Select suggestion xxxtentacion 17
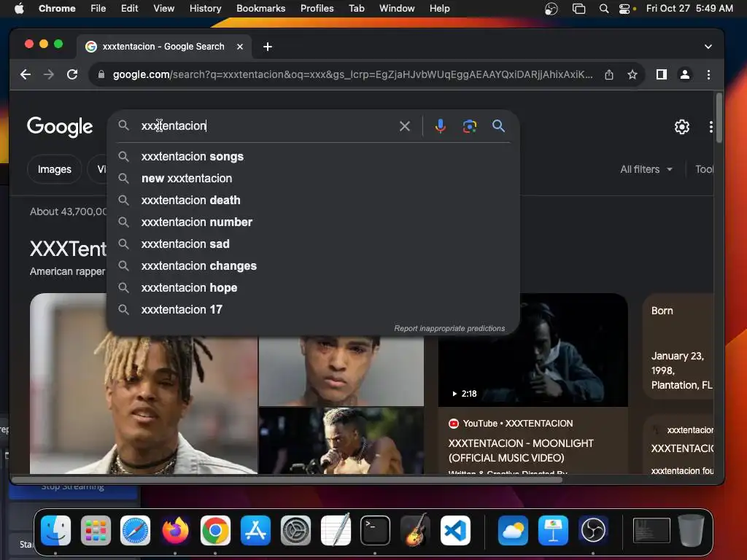Screen dimensions: 747x560 click(x=312, y=310)
